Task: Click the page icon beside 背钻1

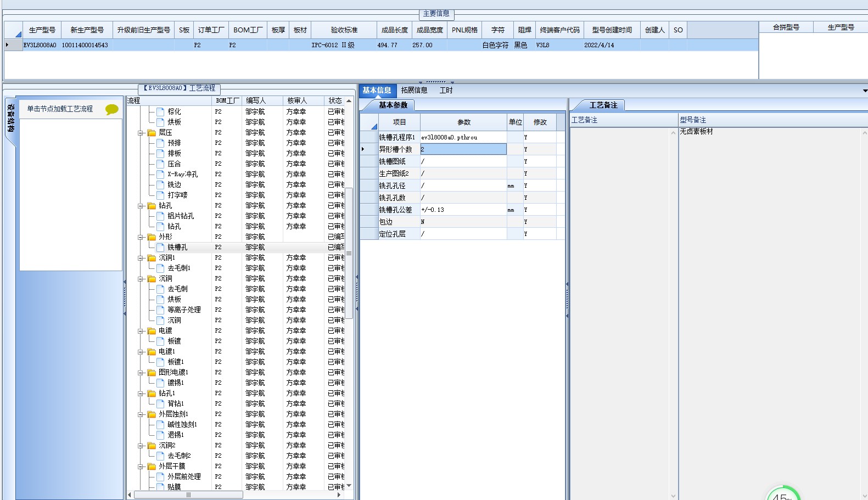Action: coord(160,404)
